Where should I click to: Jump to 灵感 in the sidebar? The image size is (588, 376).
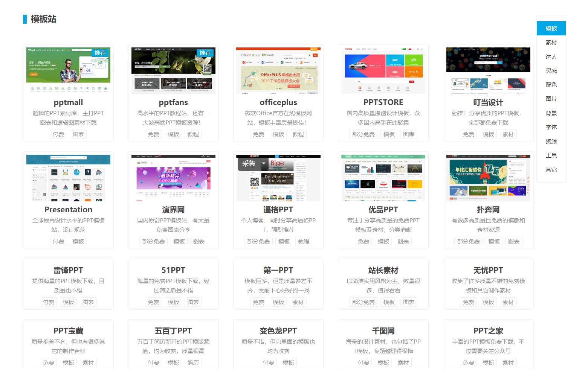pos(551,71)
